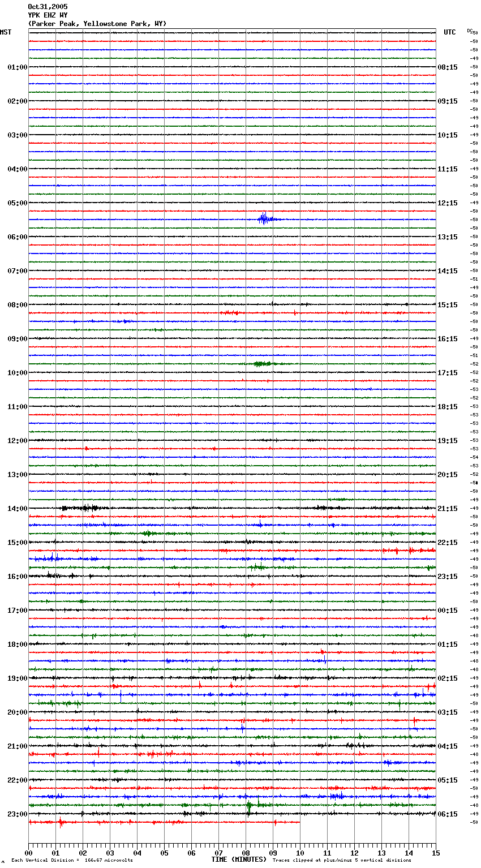Click the MST time zone label

pos(6,32)
